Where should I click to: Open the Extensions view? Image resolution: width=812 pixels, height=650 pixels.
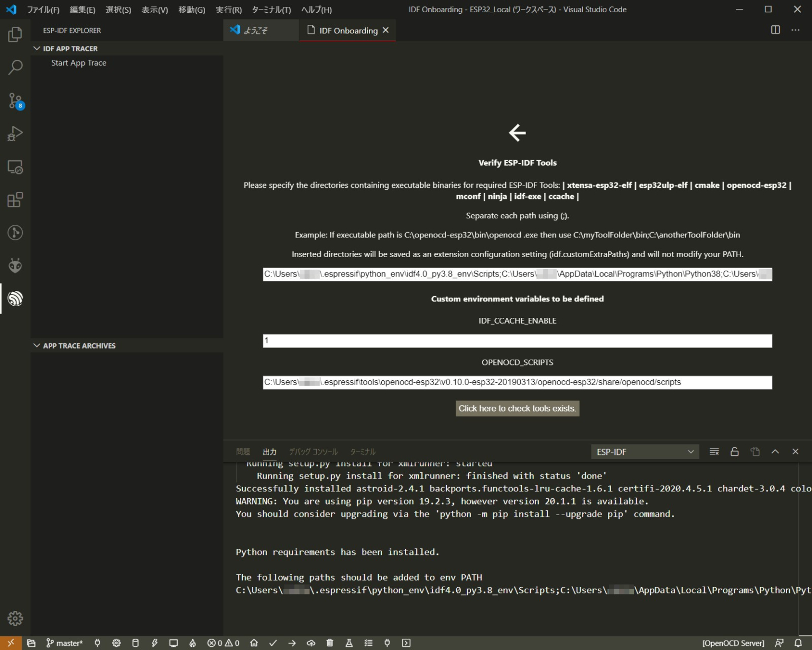pos(15,199)
